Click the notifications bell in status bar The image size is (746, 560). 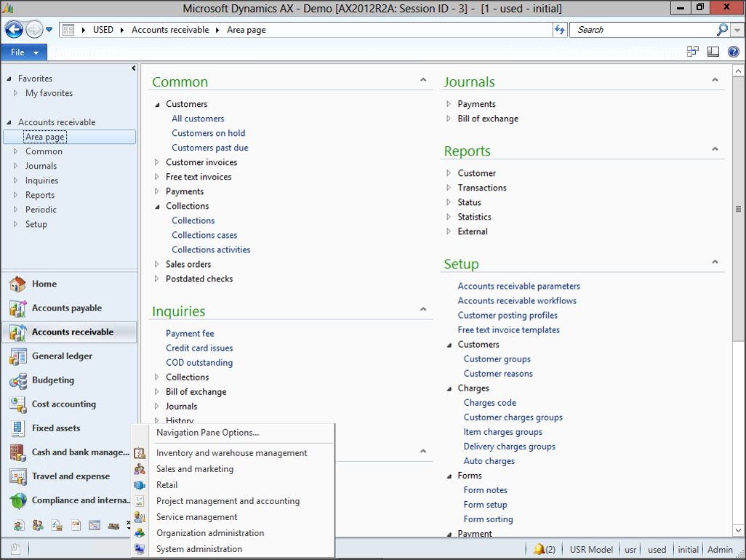tap(540, 550)
